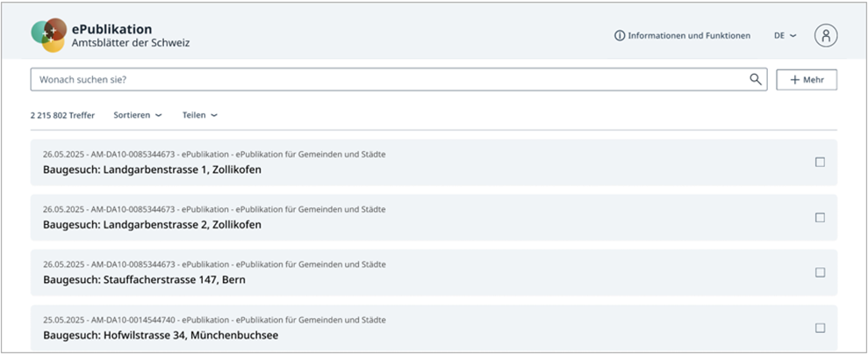The height and width of the screenshot is (355, 868).
Task: Open Informationen und Funktionen menu
Action: 688,36
